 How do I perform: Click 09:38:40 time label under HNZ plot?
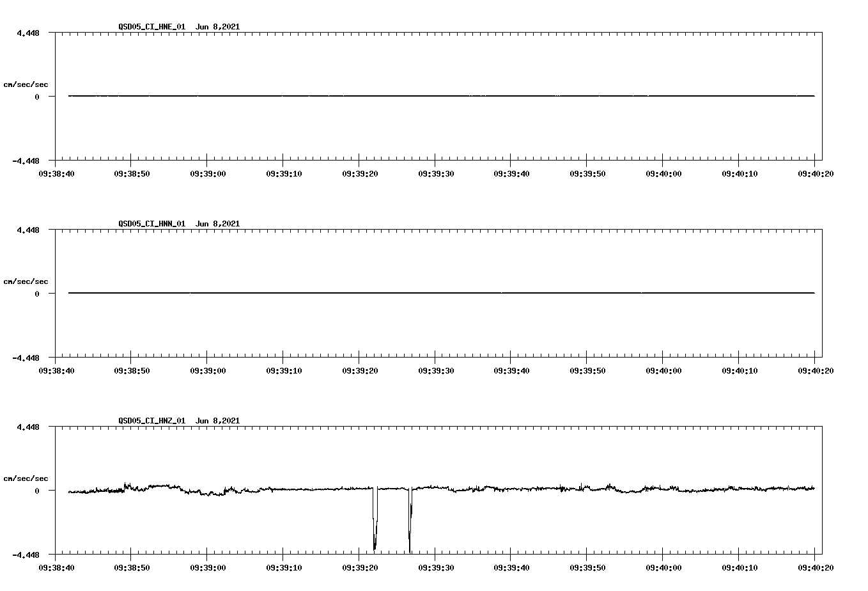click(x=56, y=567)
